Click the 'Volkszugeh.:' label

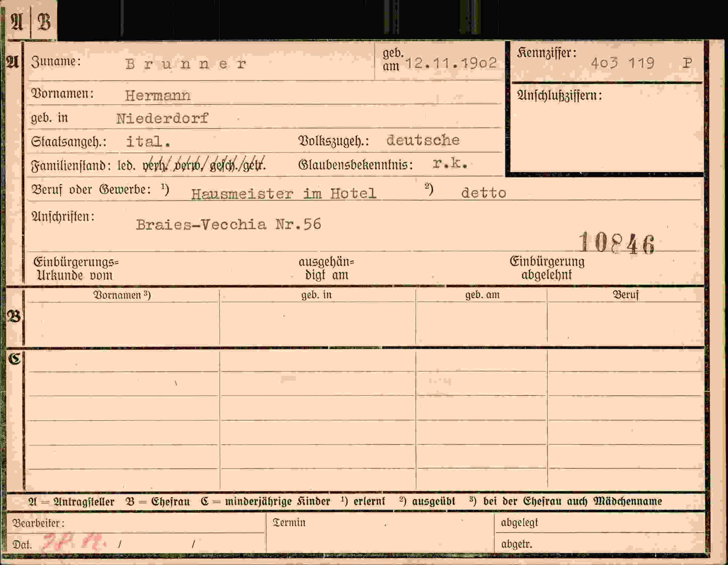coord(334,141)
